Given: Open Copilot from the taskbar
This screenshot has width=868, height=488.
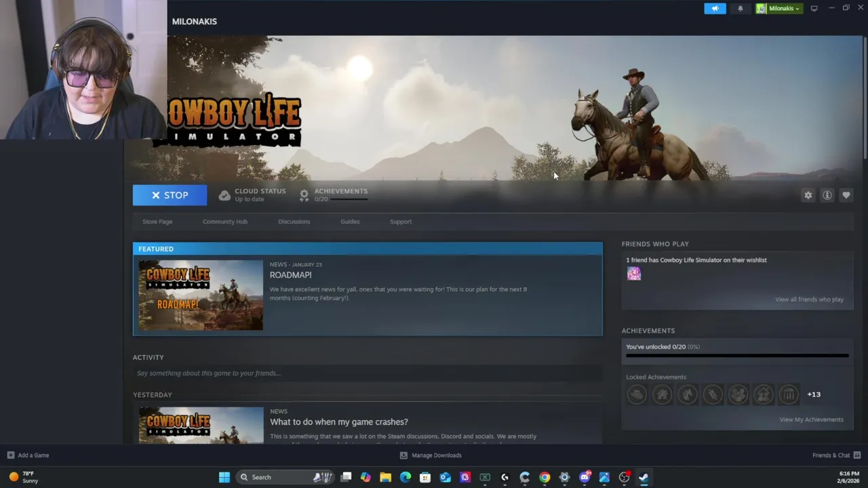Looking at the screenshot, I should click(366, 477).
